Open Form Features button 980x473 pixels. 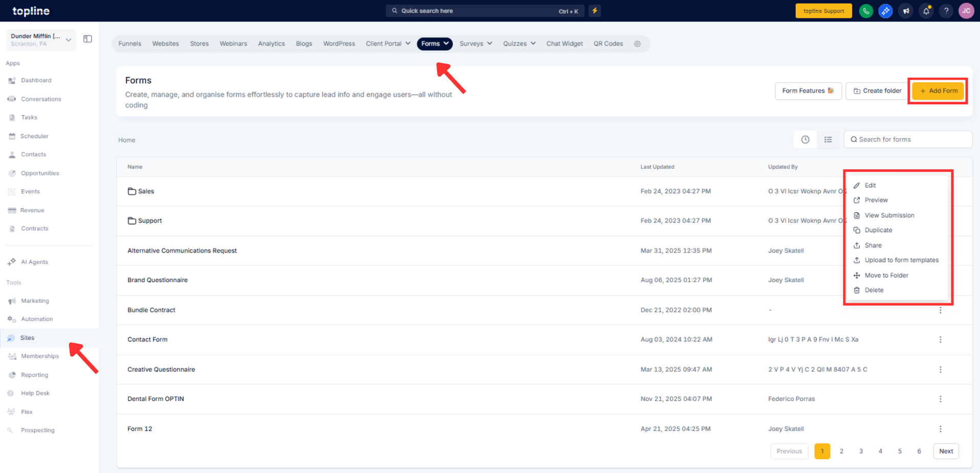[x=808, y=91]
